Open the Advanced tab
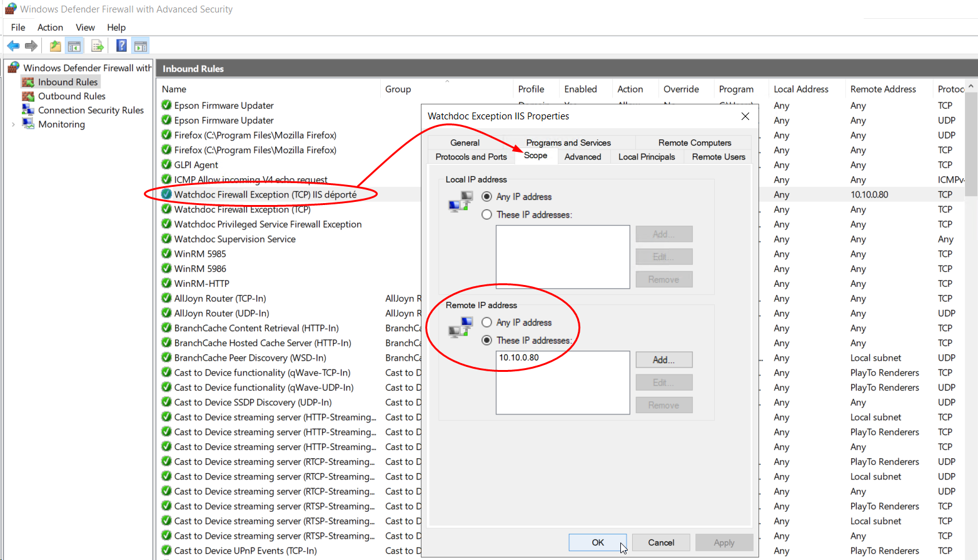This screenshot has height=560, width=978. pyautogui.click(x=582, y=157)
